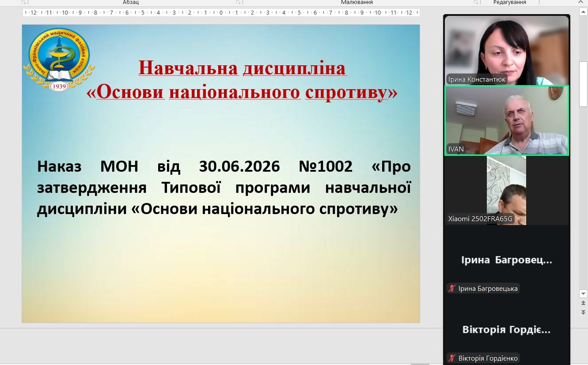Click the 'Xiaomi 2502FRA65G' name label
This screenshot has width=588, height=365.
click(481, 218)
